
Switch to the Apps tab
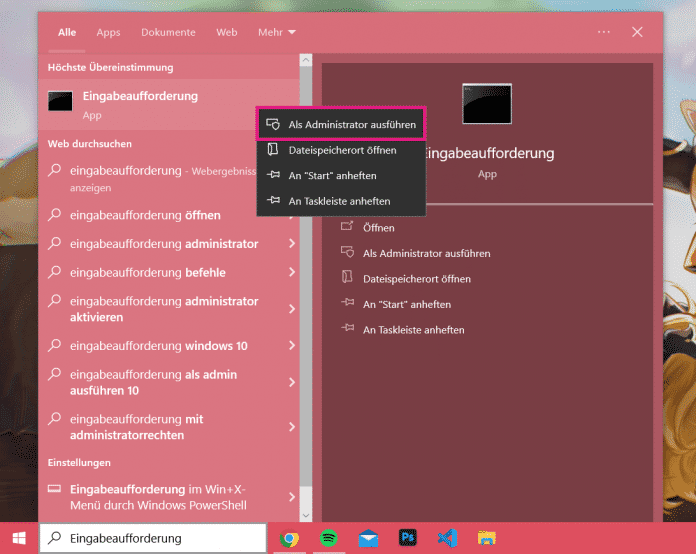pos(108,32)
